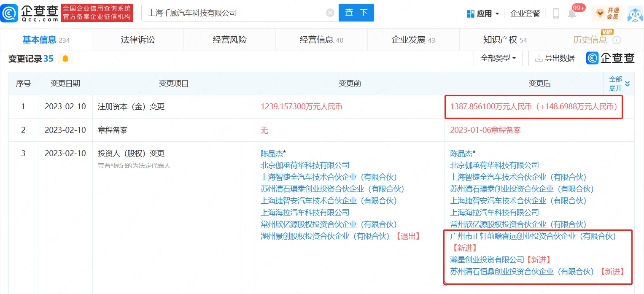This screenshot has width=644, height=294.
Task: Click the 变更日期 column header
Action: [x=65, y=84]
